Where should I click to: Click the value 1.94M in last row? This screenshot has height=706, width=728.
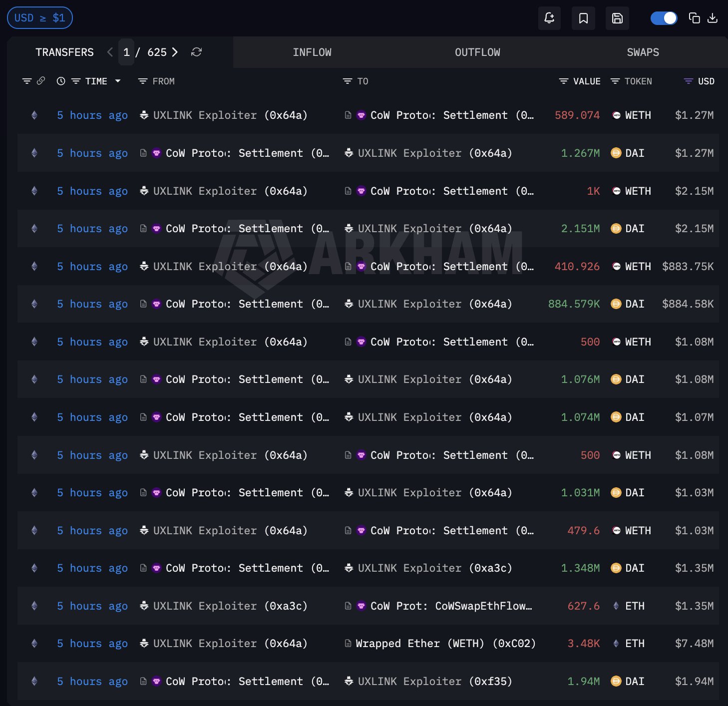click(x=583, y=682)
